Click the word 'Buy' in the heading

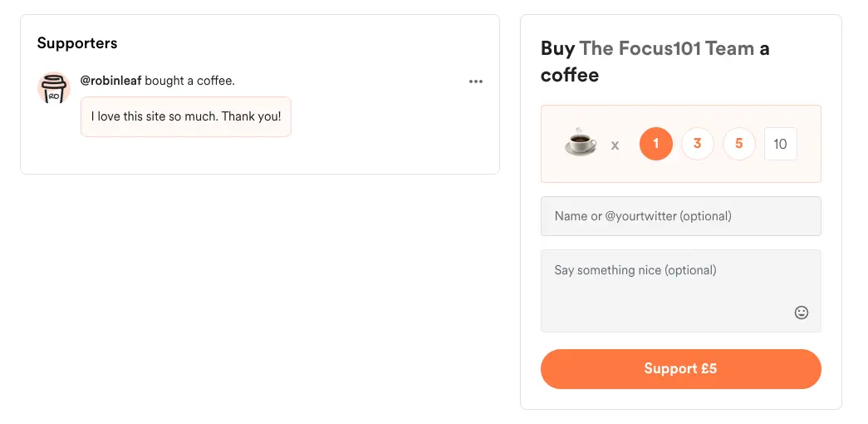point(557,48)
